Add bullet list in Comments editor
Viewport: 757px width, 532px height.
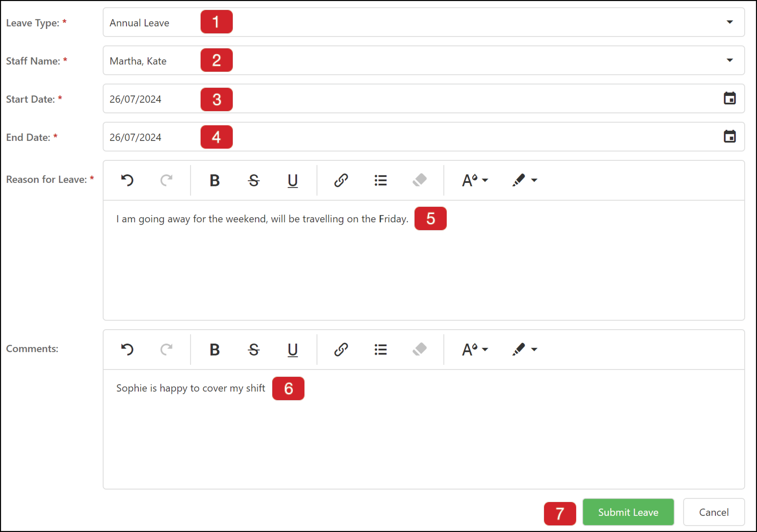click(x=380, y=349)
